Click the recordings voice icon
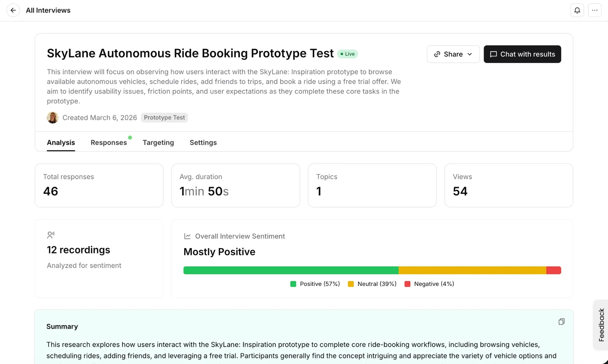Screen dimensions: 608x364 click(x=51, y=235)
